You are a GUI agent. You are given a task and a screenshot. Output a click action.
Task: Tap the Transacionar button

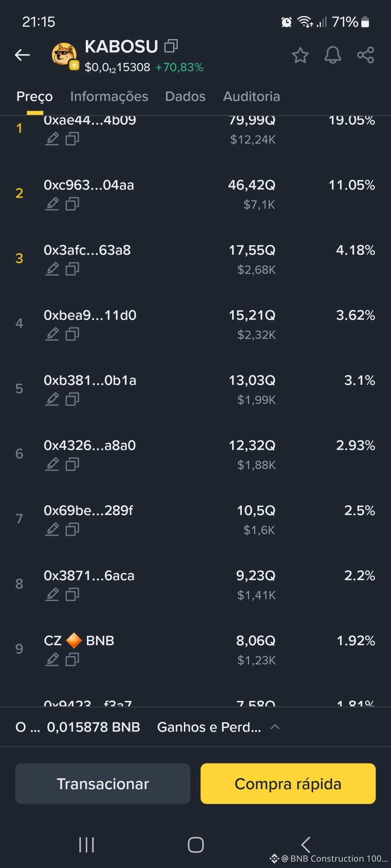tap(103, 784)
